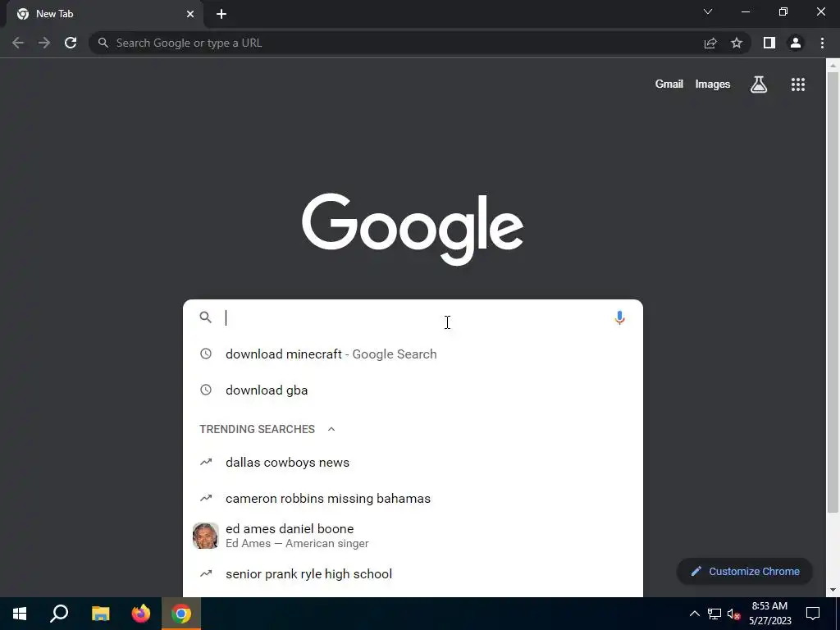The width and height of the screenshot is (840, 630).
Task: Open Windows taskbar search
Action: 59,614
